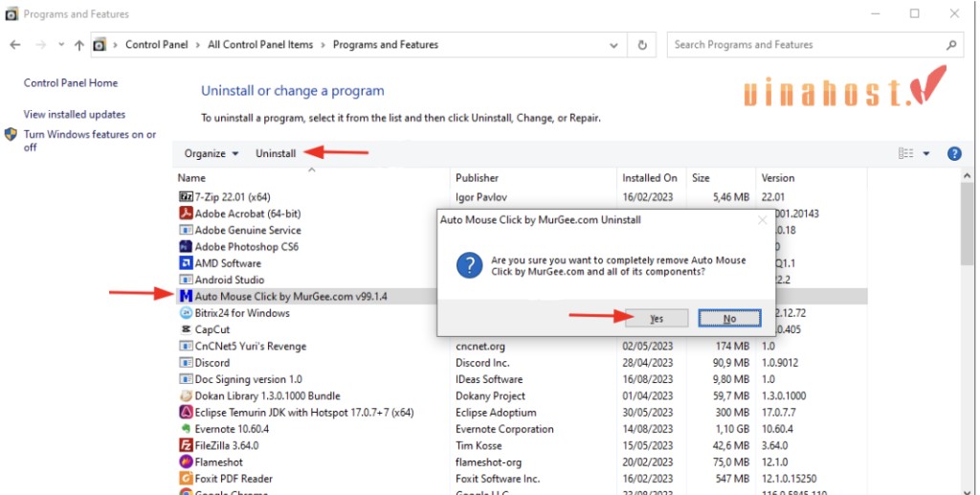Click the Discord program icon

(186, 363)
